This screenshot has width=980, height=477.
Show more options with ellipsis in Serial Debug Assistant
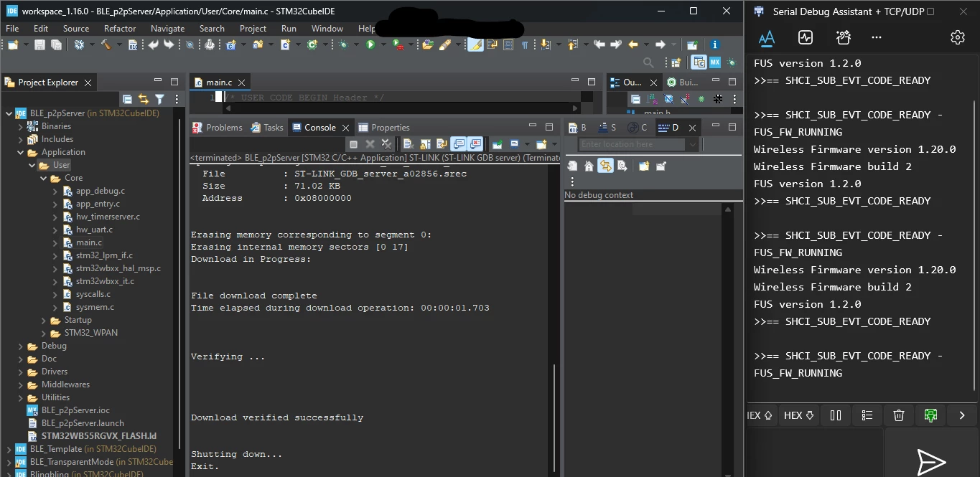pos(877,37)
